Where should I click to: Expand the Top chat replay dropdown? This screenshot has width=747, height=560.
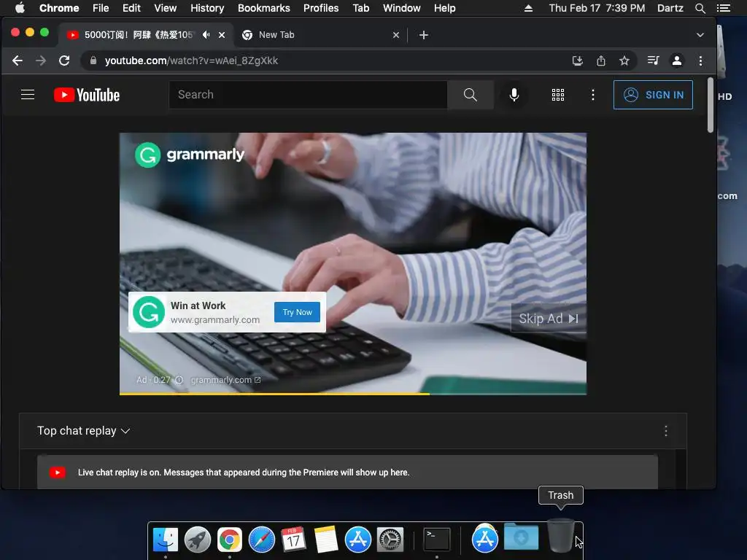[83, 430]
